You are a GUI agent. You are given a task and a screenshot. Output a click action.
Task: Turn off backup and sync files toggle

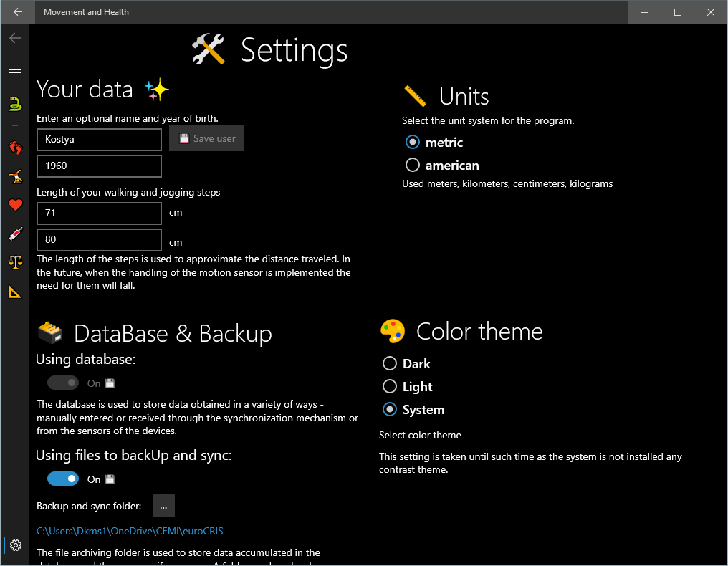tap(63, 479)
